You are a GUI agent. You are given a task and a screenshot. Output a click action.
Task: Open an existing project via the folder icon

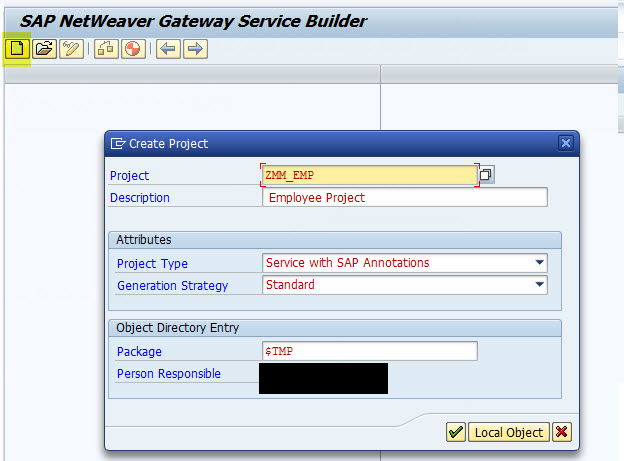pyautogui.click(x=44, y=49)
